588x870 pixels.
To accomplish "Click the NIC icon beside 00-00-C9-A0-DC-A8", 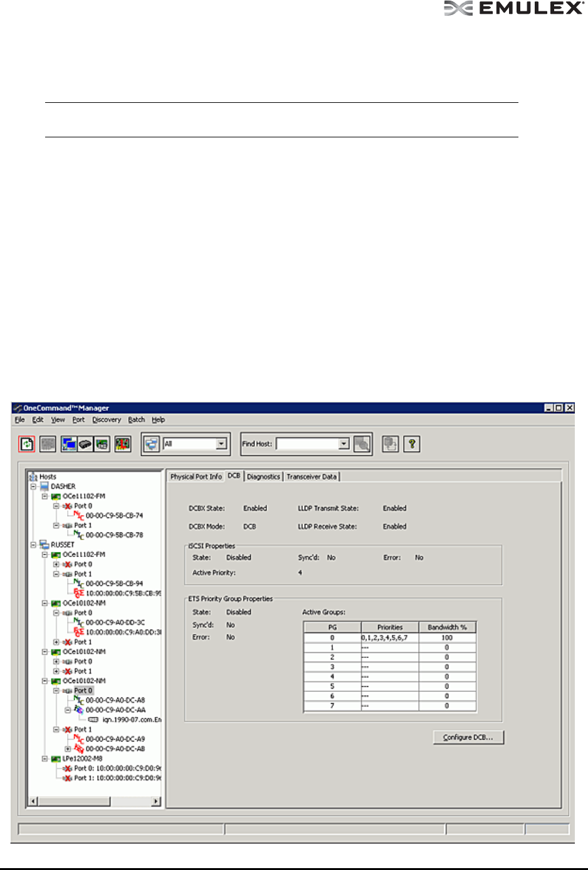I will point(79,700).
